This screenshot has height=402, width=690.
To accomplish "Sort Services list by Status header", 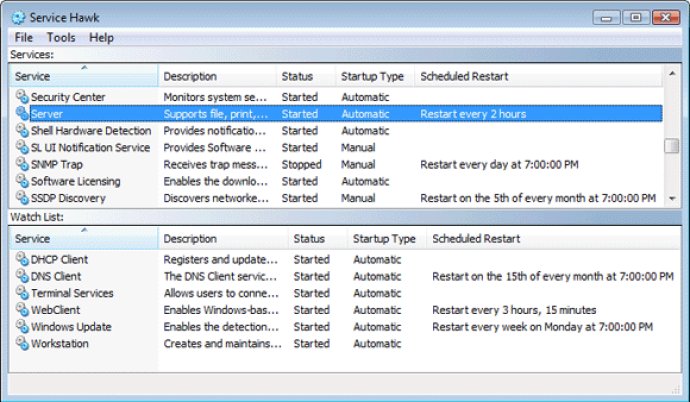I will pos(306,76).
